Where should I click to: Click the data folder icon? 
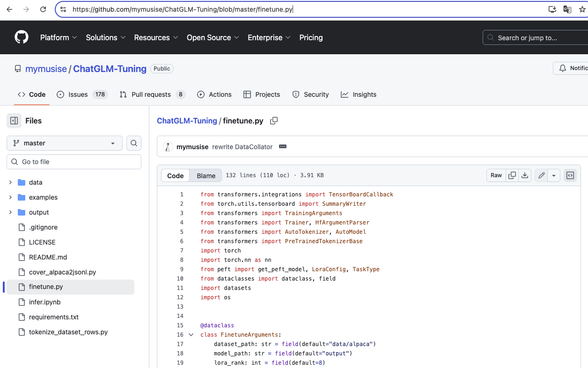pyautogui.click(x=22, y=182)
